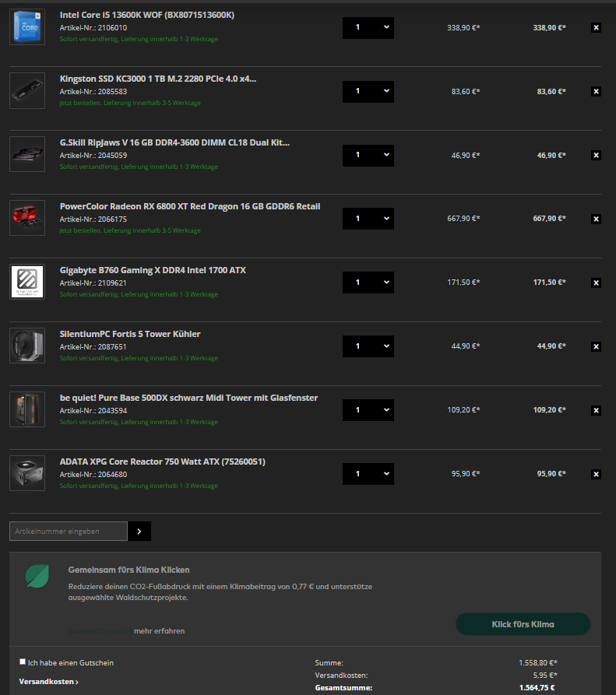Image resolution: width=616 pixels, height=695 pixels.
Task: Remove be quiet! Pure Base 500DX case
Action: coord(596,410)
